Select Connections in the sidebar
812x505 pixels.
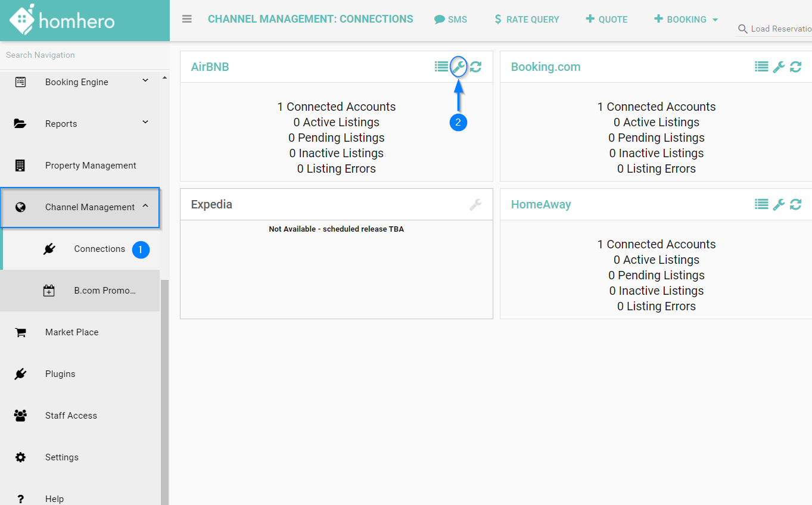99,249
